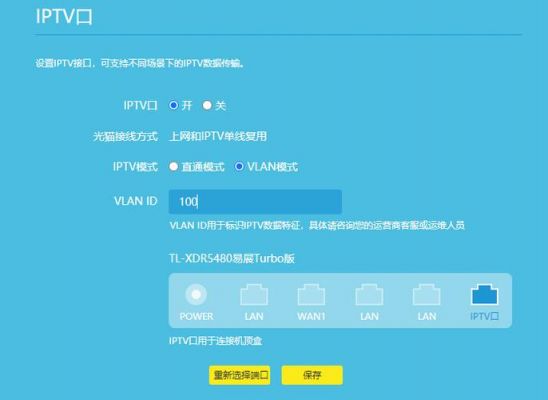Choose VLAN模式 IPTV mode
Image resolution: width=548 pixels, height=400 pixels.
click(239, 167)
